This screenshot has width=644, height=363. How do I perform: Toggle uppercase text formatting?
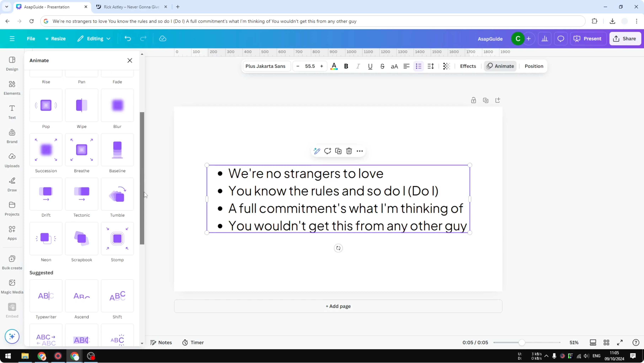click(x=394, y=66)
